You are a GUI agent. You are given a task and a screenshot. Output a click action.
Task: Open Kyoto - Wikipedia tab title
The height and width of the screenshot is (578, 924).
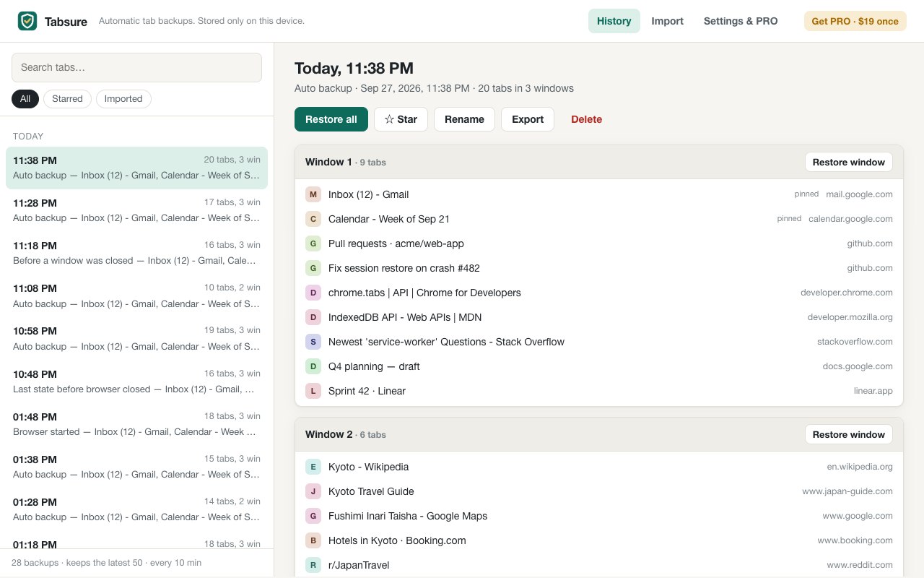(x=369, y=467)
